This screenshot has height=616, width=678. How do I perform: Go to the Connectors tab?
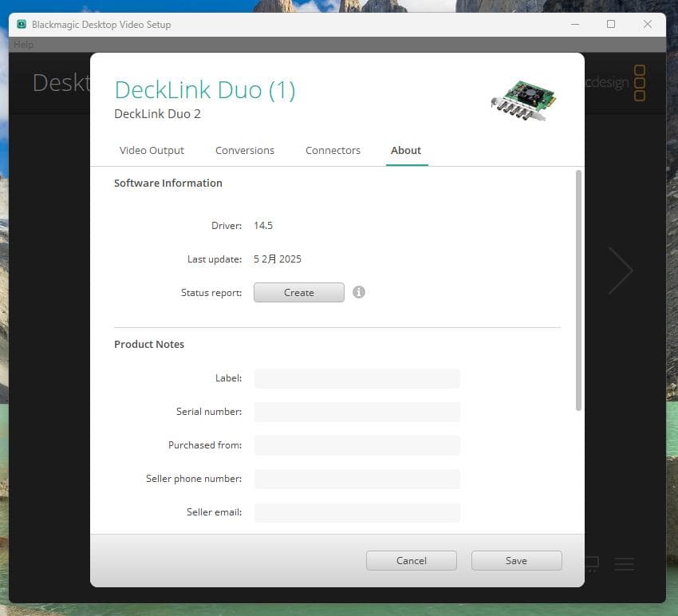(x=333, y=151)
